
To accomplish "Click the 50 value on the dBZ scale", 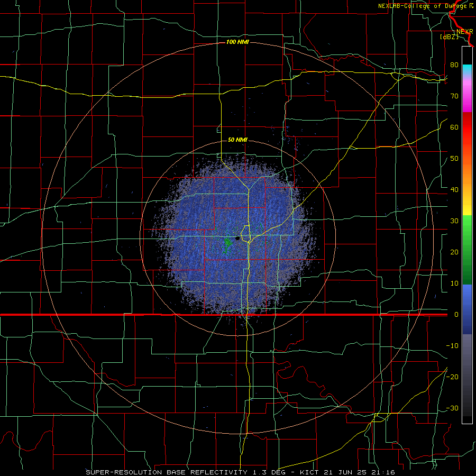I will [x=454, y=159].
